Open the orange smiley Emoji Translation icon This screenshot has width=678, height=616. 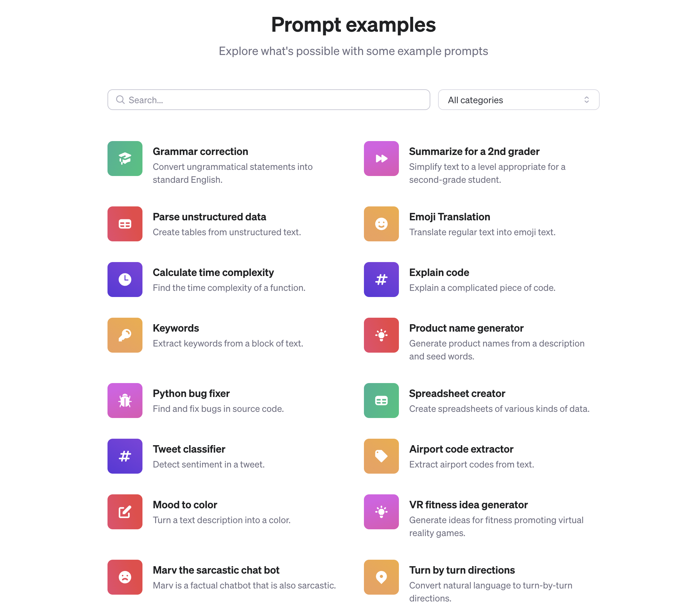(381, 224)
